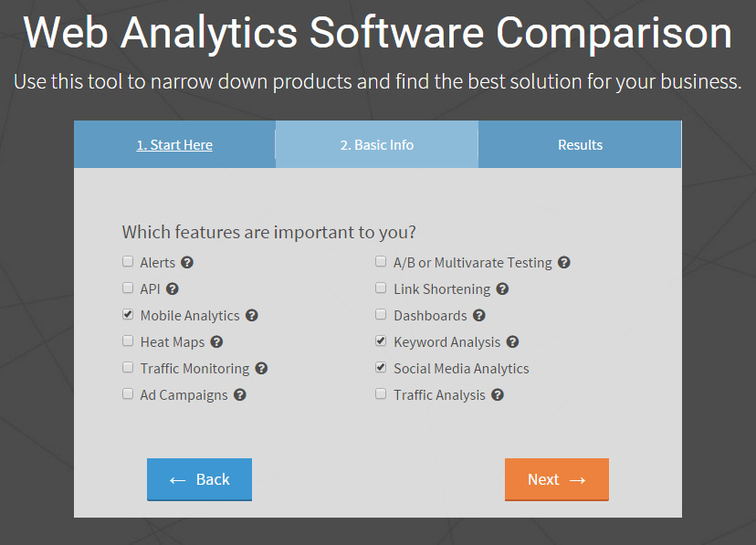
Task: Check the Heat Maps option
Action: click(128, 341)
